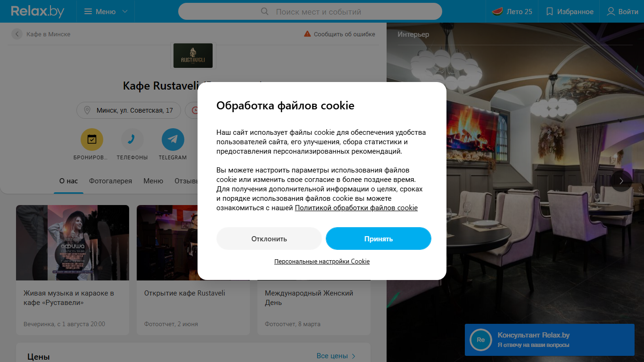Screen dimensions: 644x362
Task: Open the Избранное header item
Action: (x=575, y=11)
